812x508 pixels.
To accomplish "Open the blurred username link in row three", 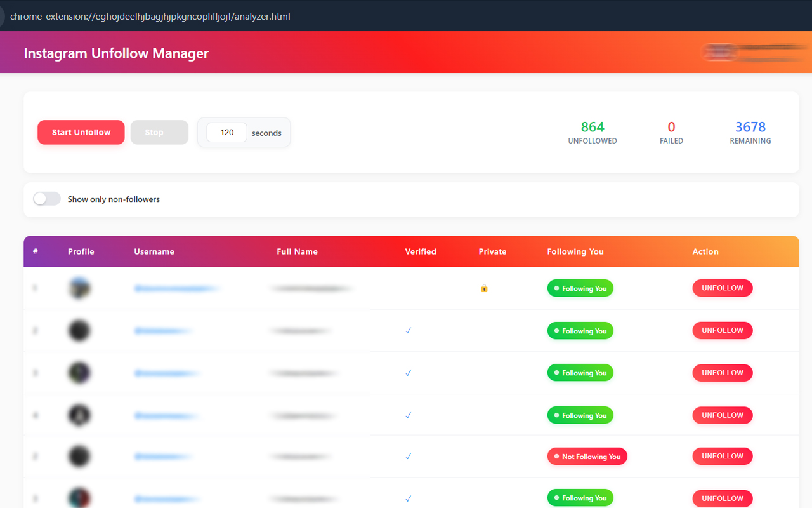I will tap(165, 373).
